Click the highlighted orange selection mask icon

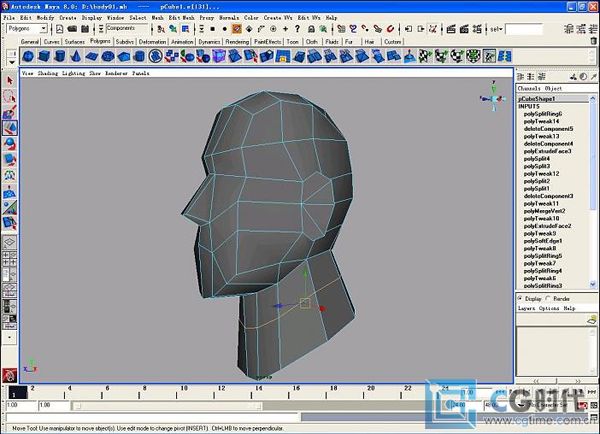pos(237,29)
